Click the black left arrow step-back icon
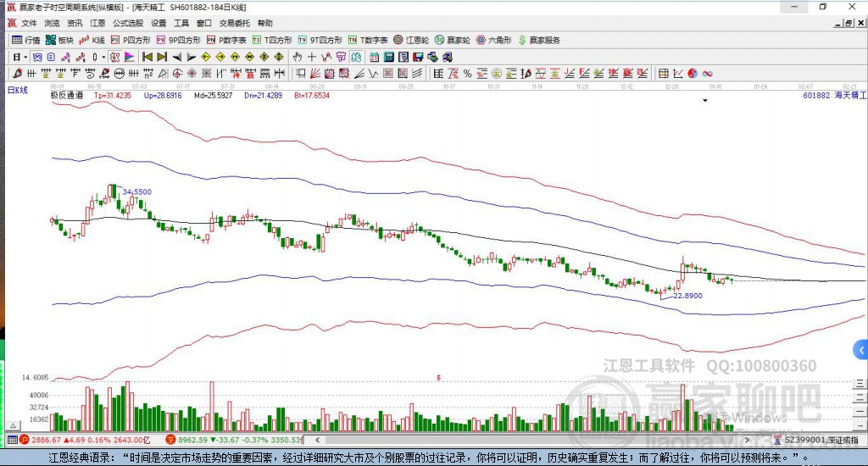868x466 pixels. (x=176, y=57)
